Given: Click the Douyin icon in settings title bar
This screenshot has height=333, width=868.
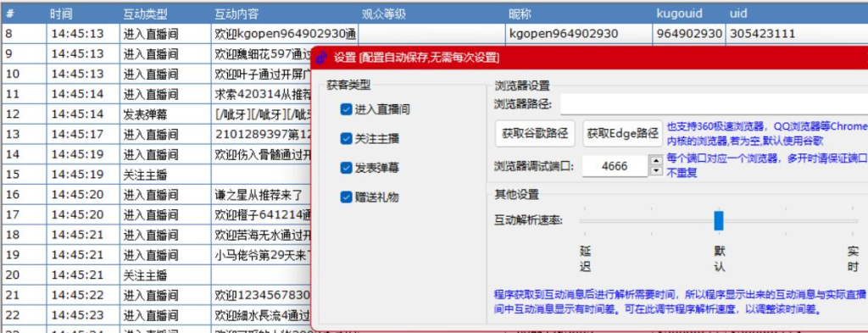Looking at the screenshot, I should (321, 57).
